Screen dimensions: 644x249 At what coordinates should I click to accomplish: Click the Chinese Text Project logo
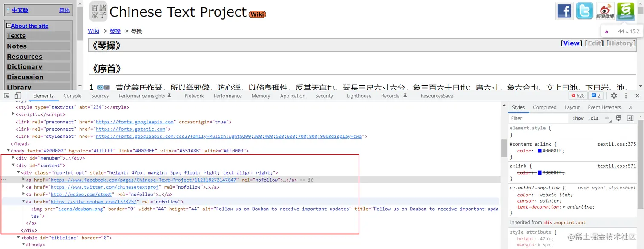coord(98,11)
